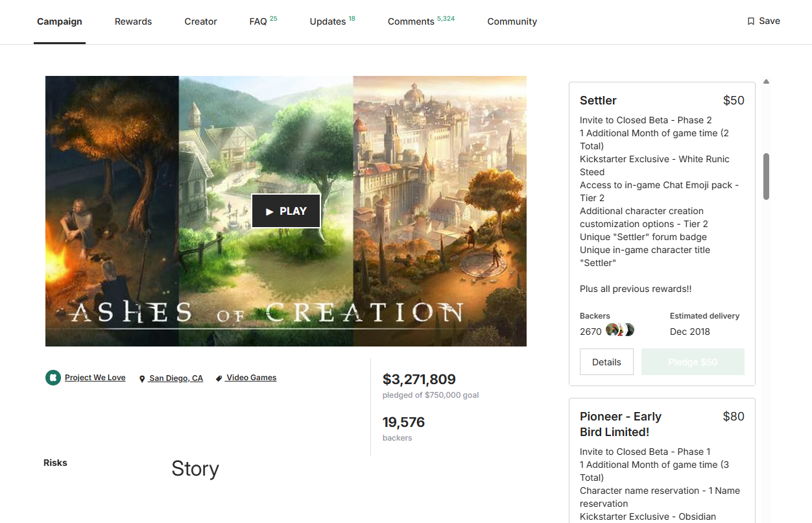
Task: Click the Project We Love badge icon
Action: [x=53, y=378]
